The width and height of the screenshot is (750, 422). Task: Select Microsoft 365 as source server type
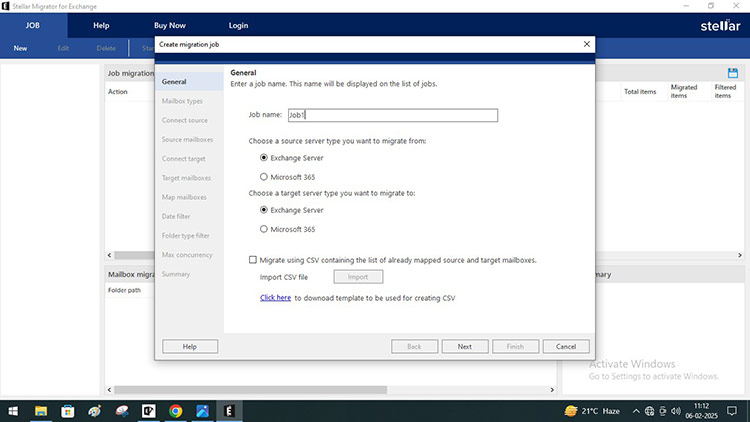[264, 177]
